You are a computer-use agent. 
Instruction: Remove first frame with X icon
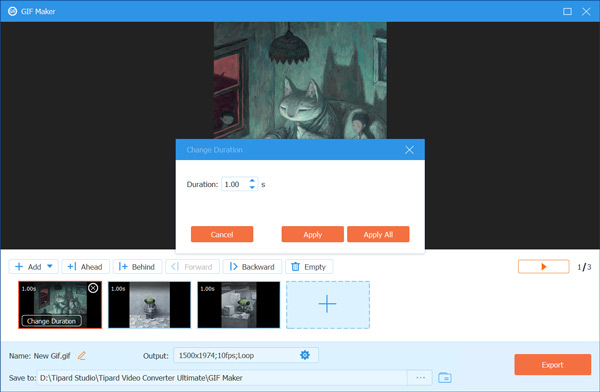(x=93, y=288)
